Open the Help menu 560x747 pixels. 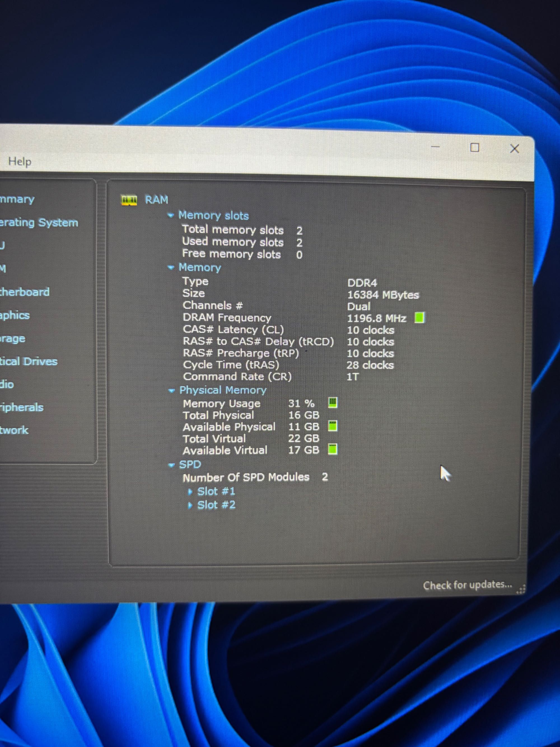20,161
